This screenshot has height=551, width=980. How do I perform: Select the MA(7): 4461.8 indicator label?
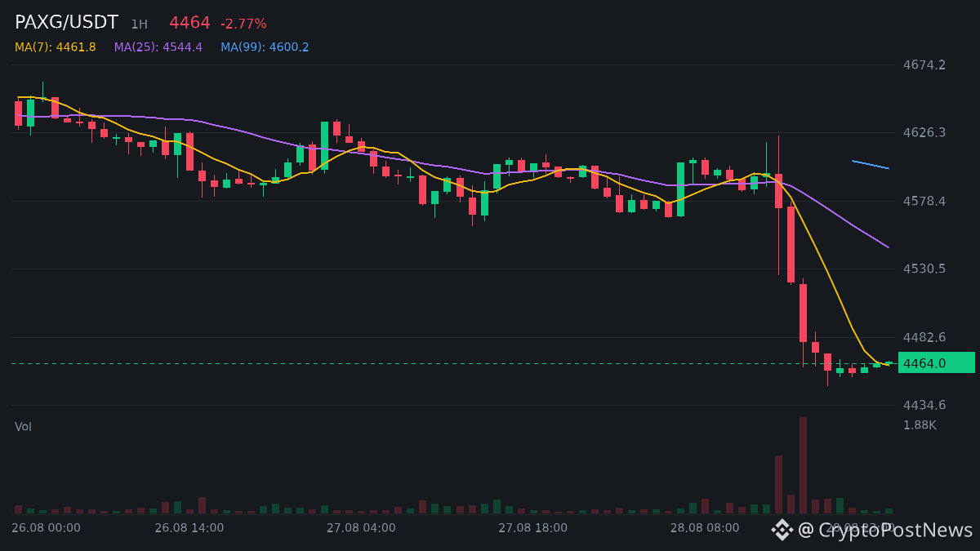point(55,47)
